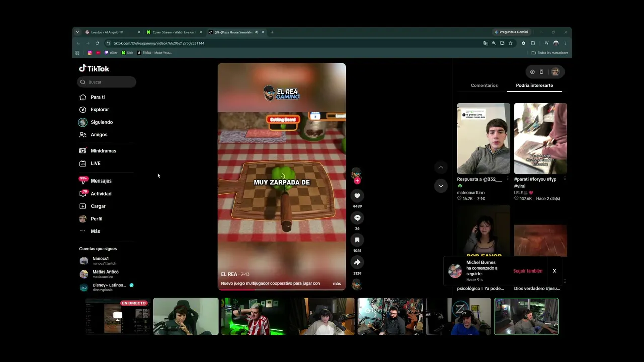Click Seguir también in the notification
Image resolution: width=644 pixels, height=362 pixels.
point(528,271)
